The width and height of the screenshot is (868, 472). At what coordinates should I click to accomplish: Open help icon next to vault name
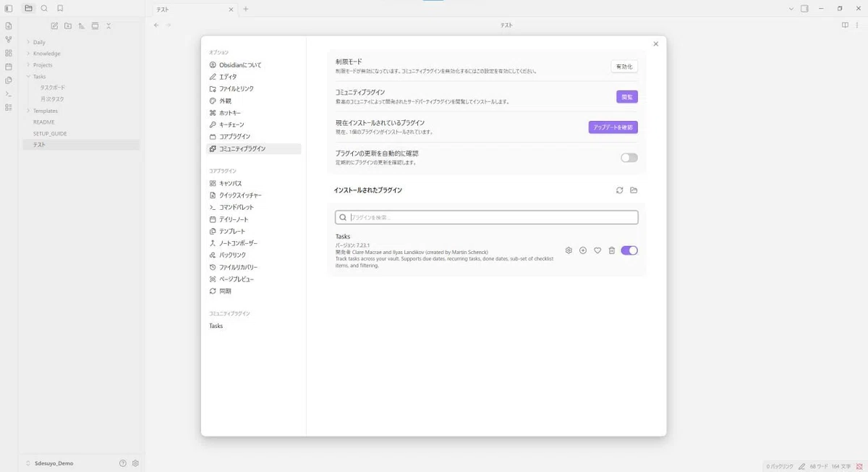click(122, 463)
